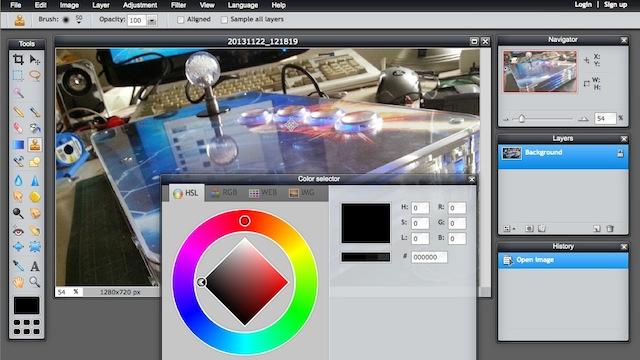Select the Crop tool
Screen dimensions: 640x360
click(18, 60)
